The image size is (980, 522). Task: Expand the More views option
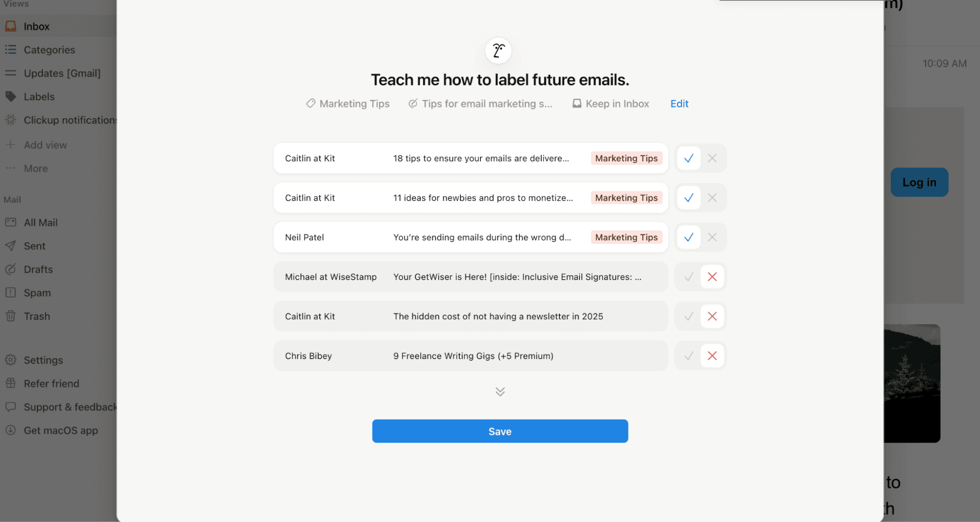point(35,168)
